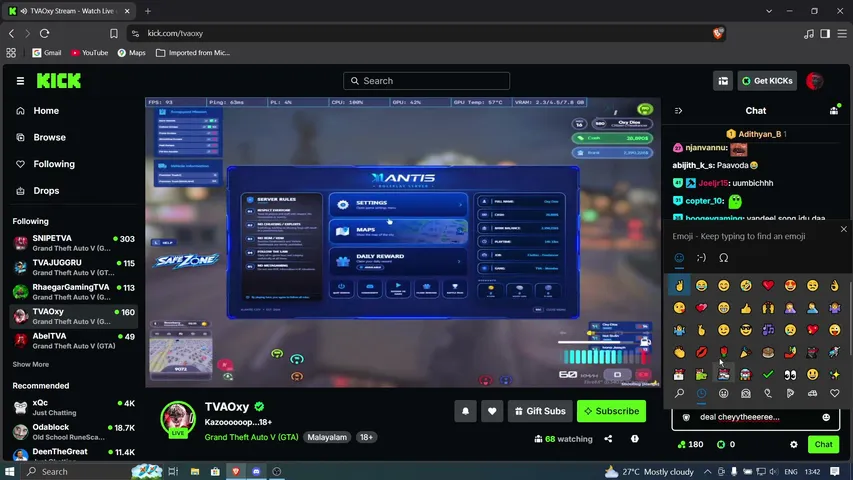The image size is (853, 480).
Task: Click the TVAOxy streamer avatar
Action: 178,419
